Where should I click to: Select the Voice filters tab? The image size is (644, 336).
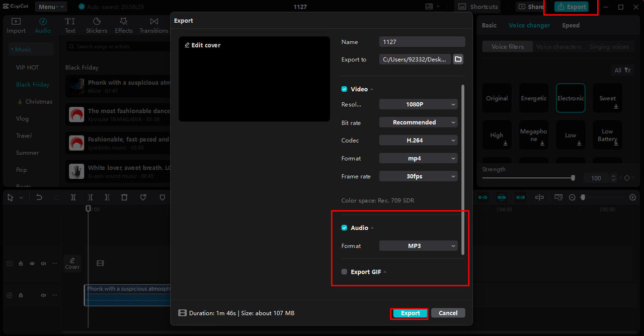tap(508, 46)
